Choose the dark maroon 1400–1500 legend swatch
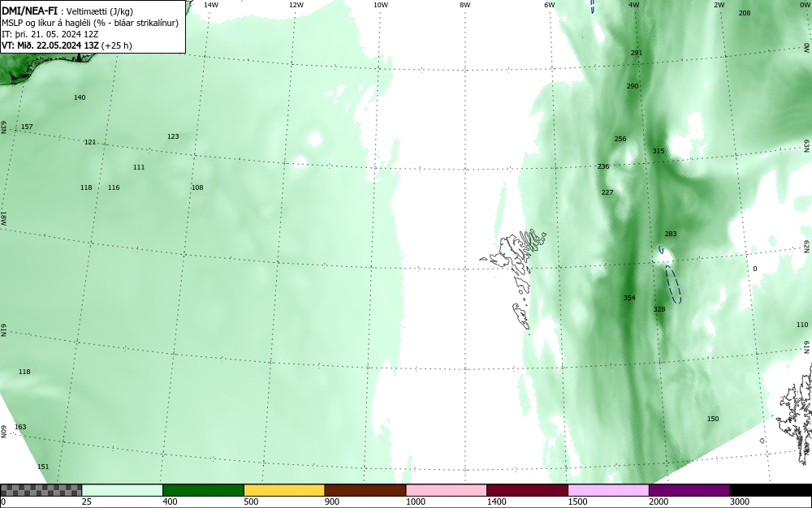 (527, 490)
